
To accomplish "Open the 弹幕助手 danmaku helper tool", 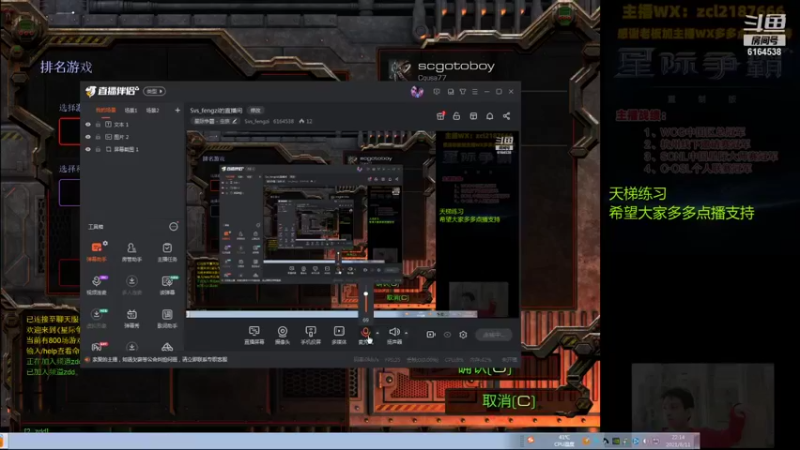I will tap(96, 251).
